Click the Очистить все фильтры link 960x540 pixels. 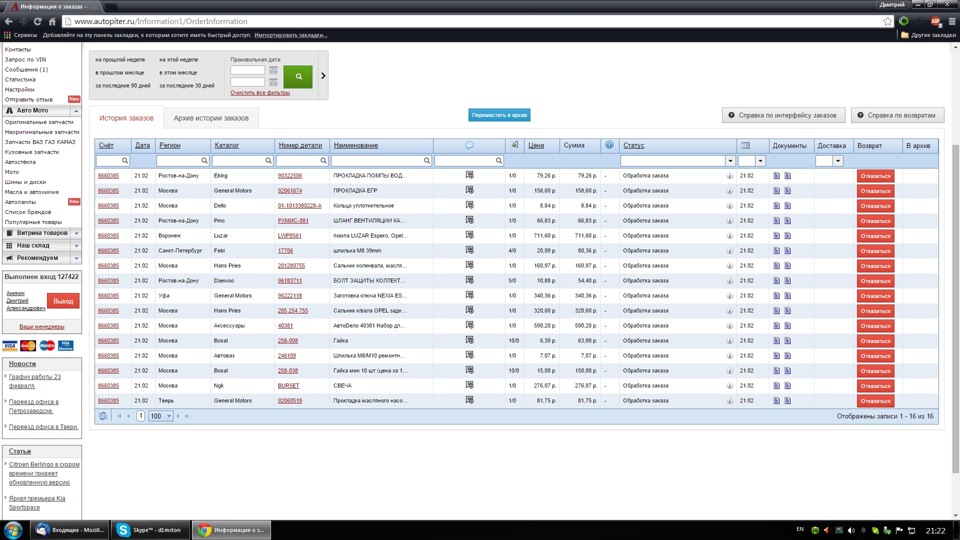pos(260,92)
